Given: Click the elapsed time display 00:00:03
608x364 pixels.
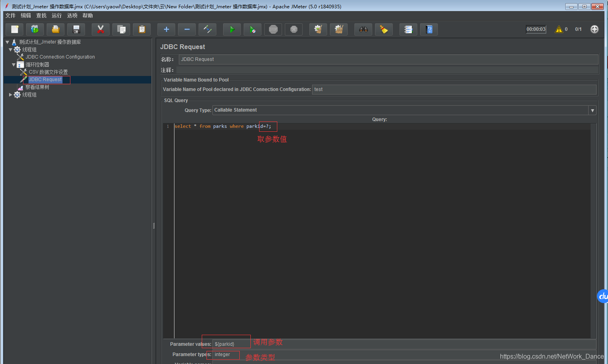Looking at the screenshot, I should coord(536,29).
